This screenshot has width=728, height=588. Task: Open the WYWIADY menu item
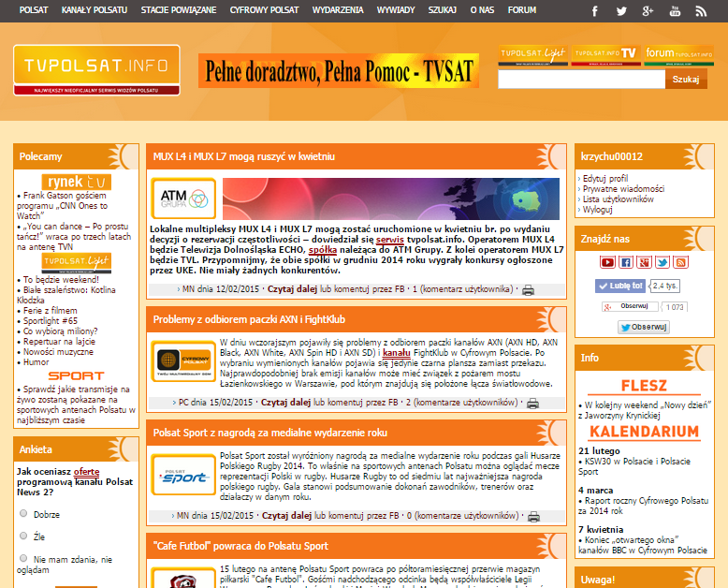pos(396,9)
